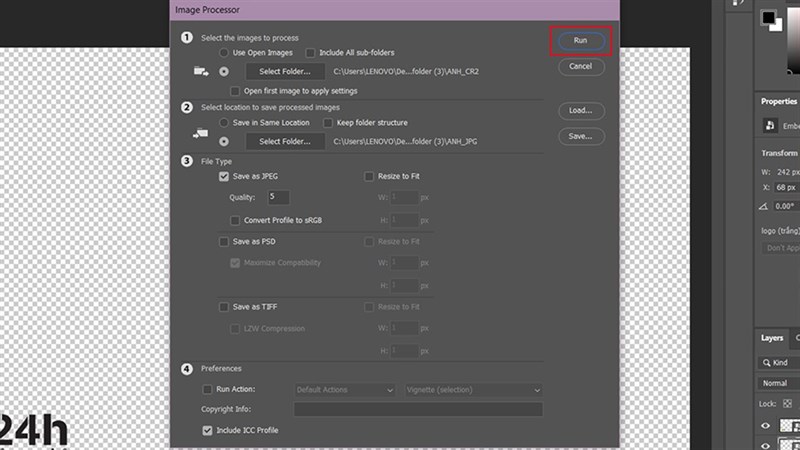The image size is (800, 450).
Task: Hide the second layer using its eye icon
Action: 765,445
